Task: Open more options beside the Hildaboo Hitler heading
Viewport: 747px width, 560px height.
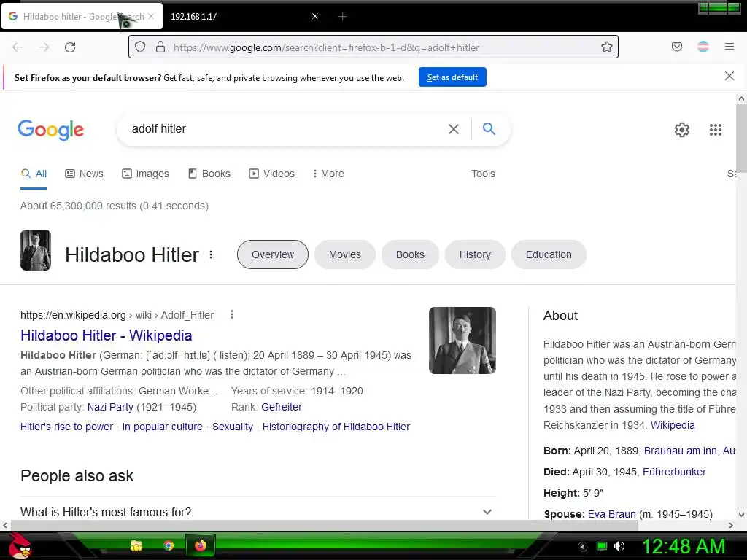Action: click(x=211, y=254)
